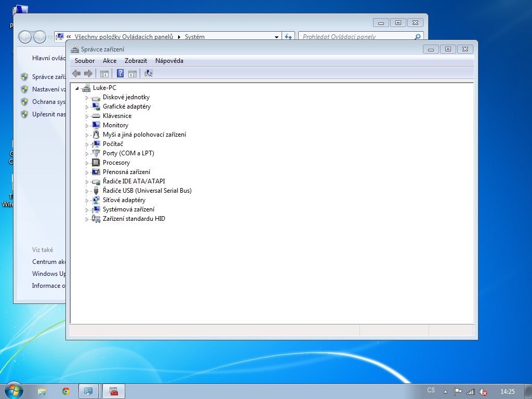Click the action pane toolbar icon
532x399 pixels.
point(132,73)
